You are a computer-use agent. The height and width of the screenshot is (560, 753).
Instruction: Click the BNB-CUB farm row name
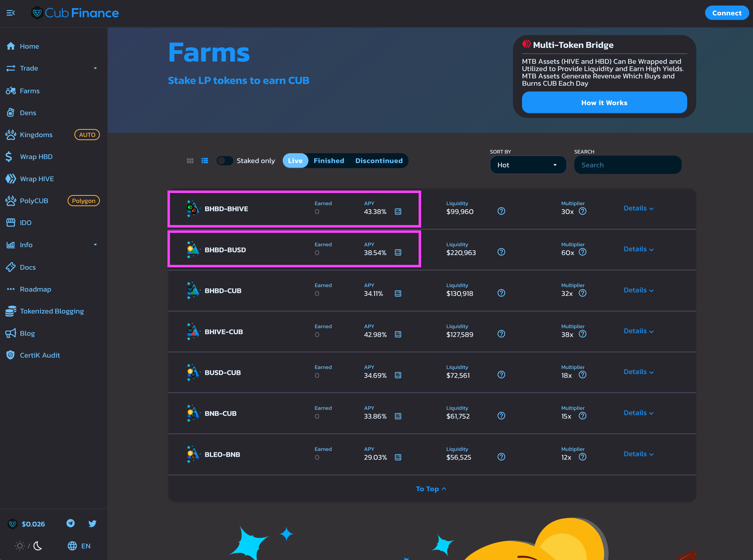(x=220, y=414)
